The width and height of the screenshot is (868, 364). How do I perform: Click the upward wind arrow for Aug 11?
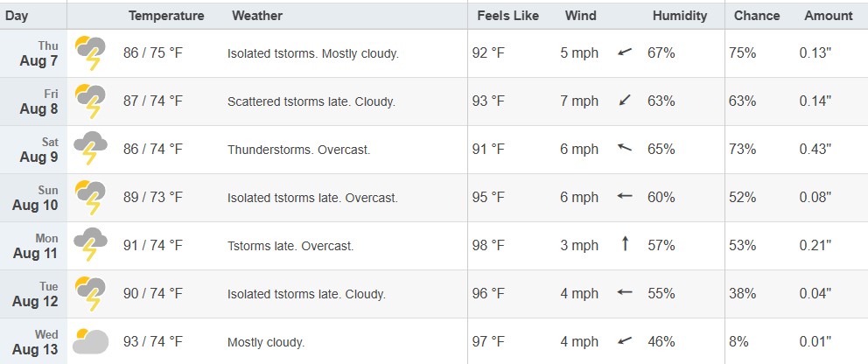625,243
